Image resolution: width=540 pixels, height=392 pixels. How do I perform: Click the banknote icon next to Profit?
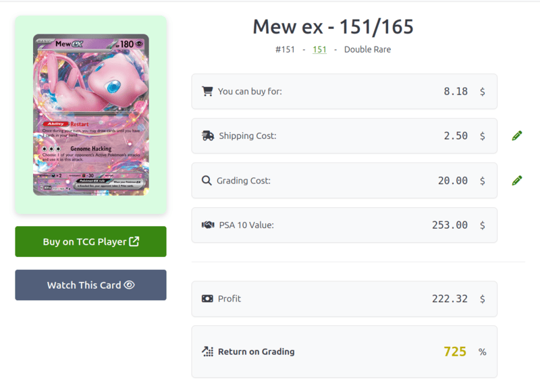[x=207, y=299]
